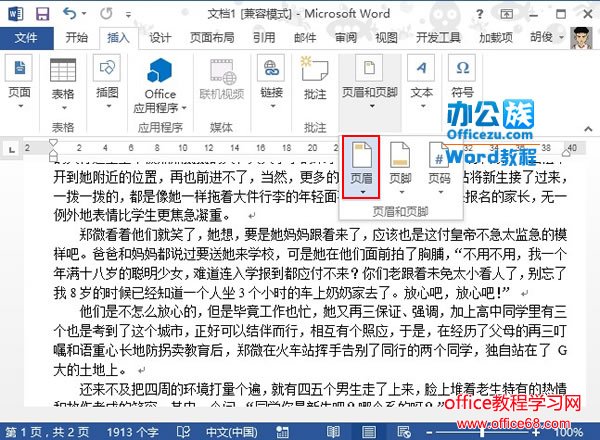
Task: Expand the 页脚 dropdown arrow
Action: [x=401, y=192]
